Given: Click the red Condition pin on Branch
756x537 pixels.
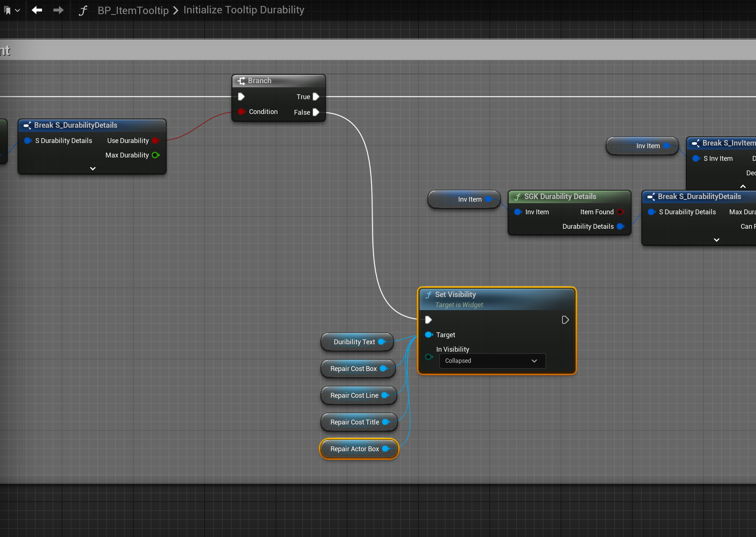Looking at the screenshot, I should 241,111.
